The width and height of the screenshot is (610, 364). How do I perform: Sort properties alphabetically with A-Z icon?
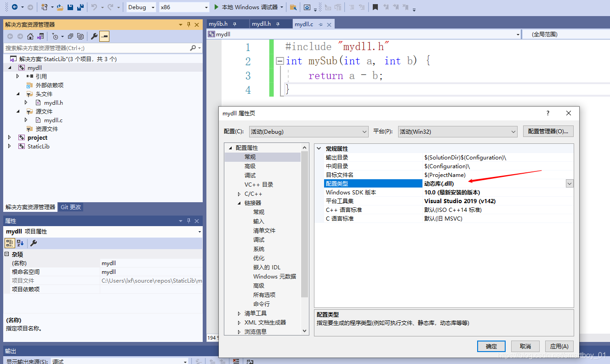click(20, 243)
